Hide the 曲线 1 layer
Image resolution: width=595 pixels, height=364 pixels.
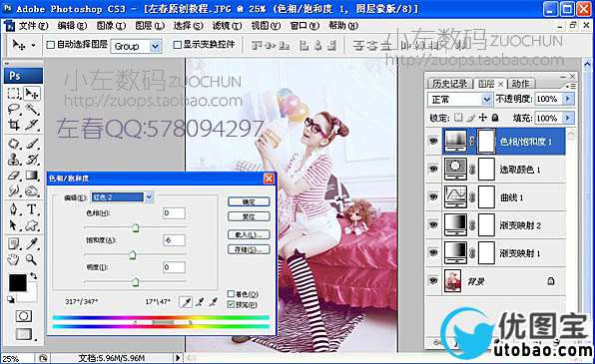coord(433,196)
